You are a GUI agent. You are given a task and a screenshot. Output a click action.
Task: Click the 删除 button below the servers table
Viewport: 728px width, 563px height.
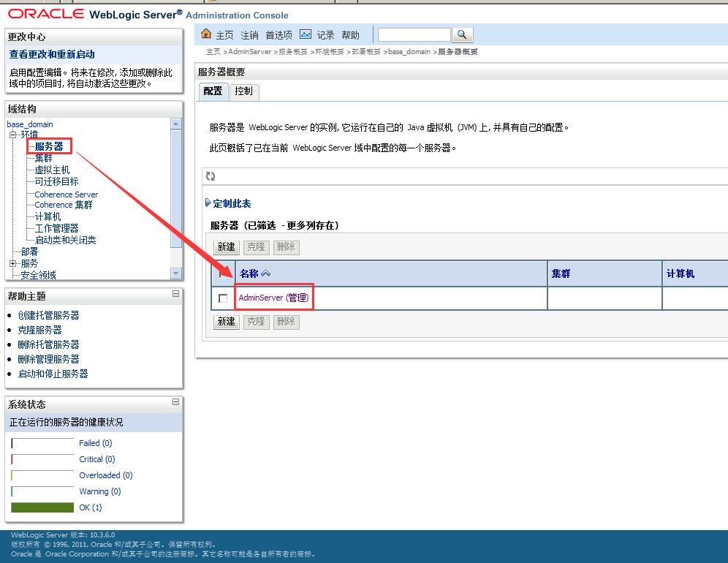pos(286,322)
